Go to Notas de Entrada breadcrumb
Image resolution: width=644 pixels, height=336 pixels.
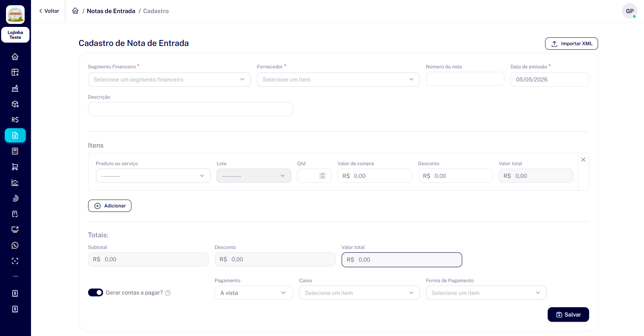coord(111,11)
